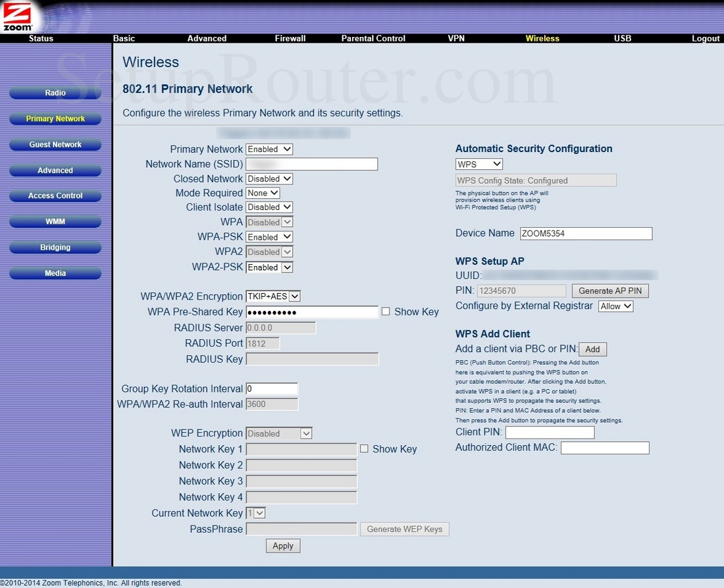Click Logout in the top menu

pos(705,38)
